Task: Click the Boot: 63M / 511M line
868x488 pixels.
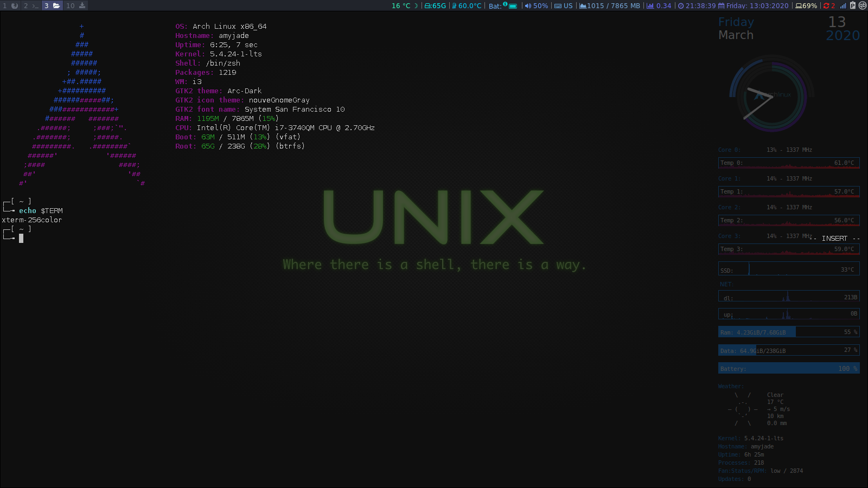Action: coord(238,137)
